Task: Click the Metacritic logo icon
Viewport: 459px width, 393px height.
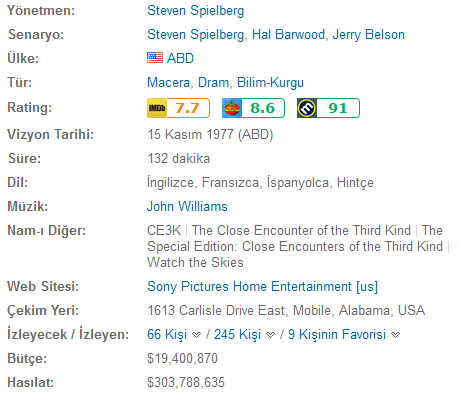Action: [307, 108]
